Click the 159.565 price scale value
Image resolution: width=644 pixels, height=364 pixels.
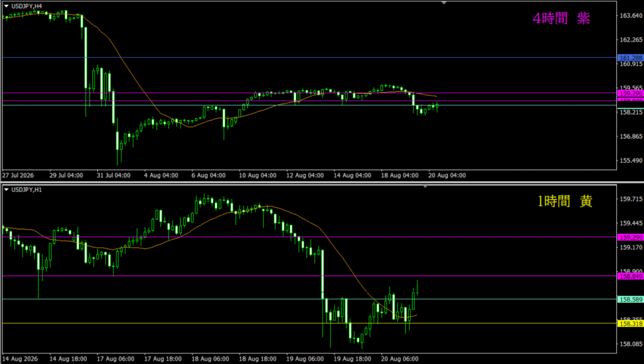pos(631,88)
